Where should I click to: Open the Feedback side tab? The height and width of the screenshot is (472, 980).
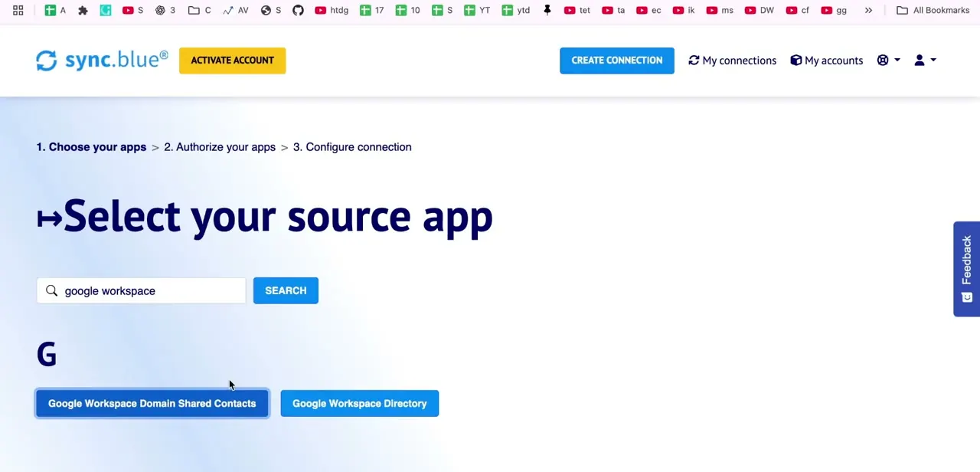966,269
